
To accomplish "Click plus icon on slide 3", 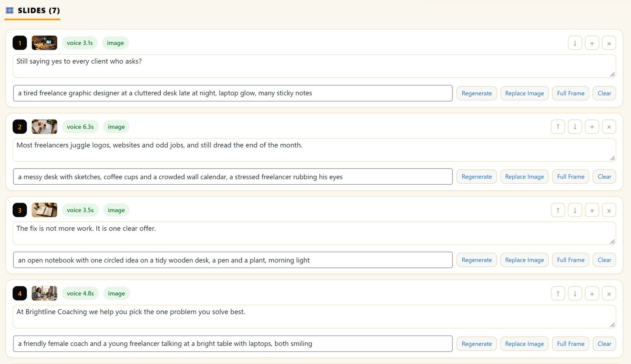I will (592, 210).
